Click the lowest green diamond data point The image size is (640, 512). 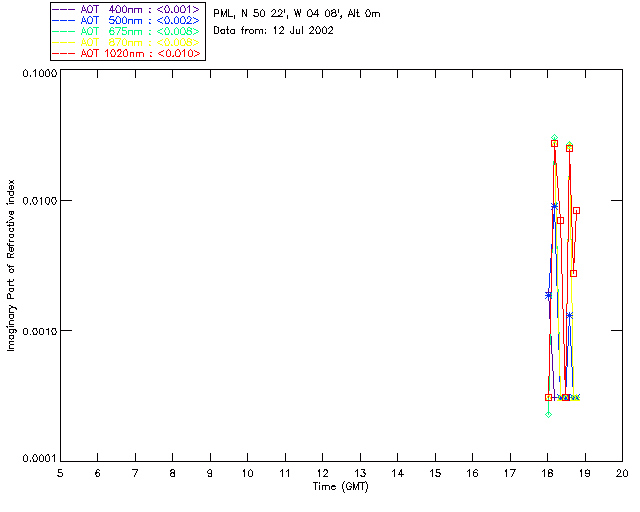[x=548, y=413]
